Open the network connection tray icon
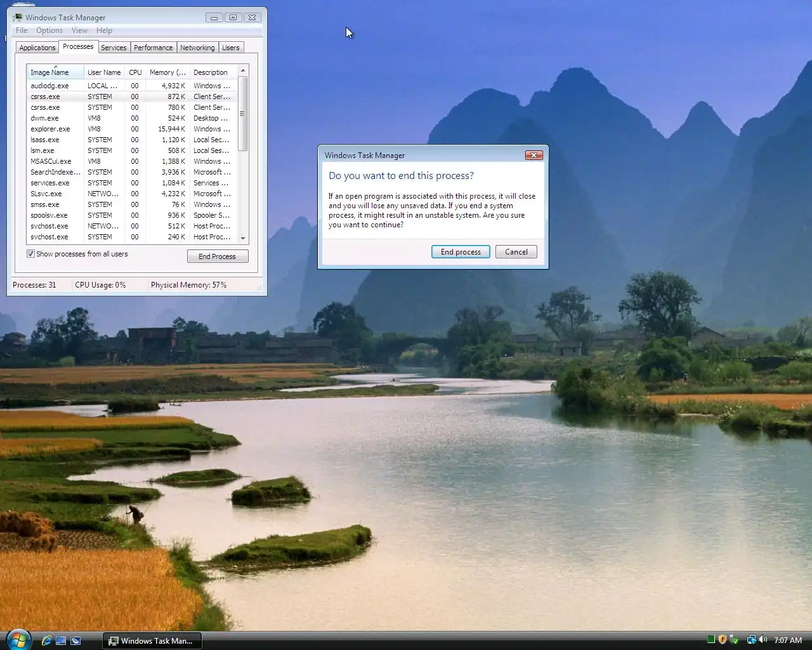This screenshot has height=650, width=812. tap(751, 640)
